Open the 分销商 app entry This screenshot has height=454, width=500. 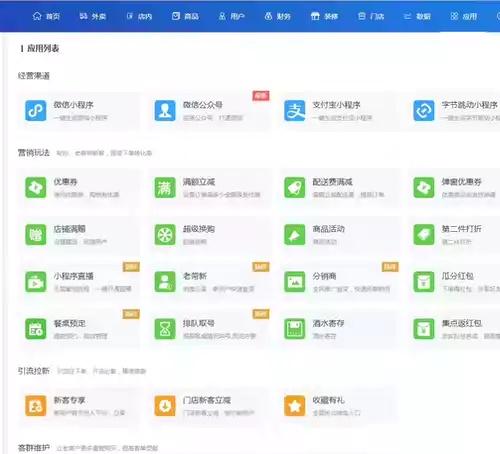(x=340, y=282)
